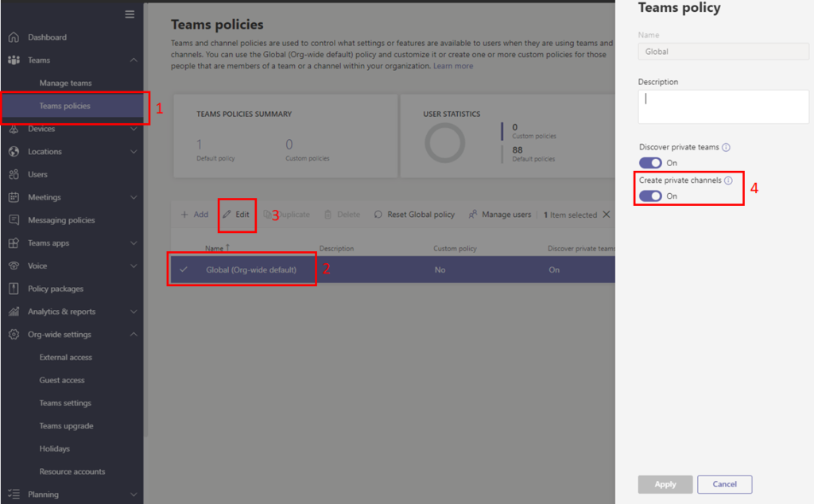Click the Analytics & reports chart icon
The height and width of the screenshot is (504, 814).
click(x=14, y=311)
